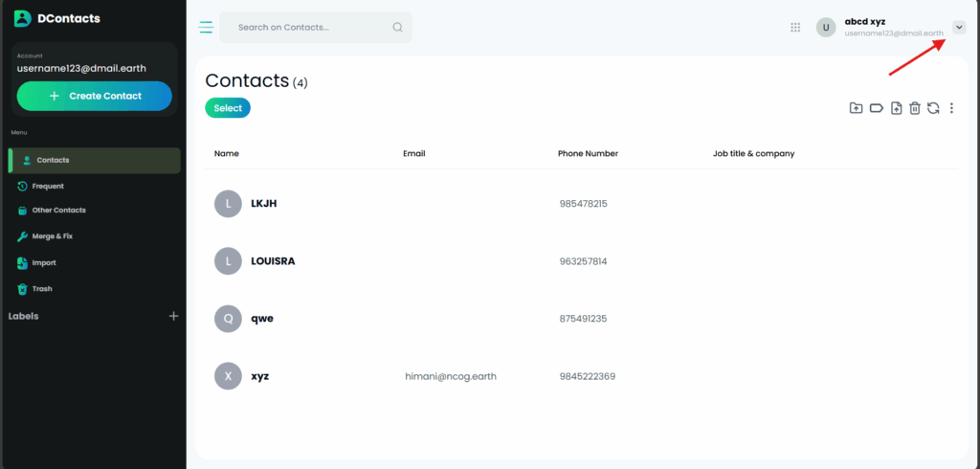This screenshot has width=980, height=469.
Task: Open the LOUISRA contact row
Action: click(x=273, y=261)
